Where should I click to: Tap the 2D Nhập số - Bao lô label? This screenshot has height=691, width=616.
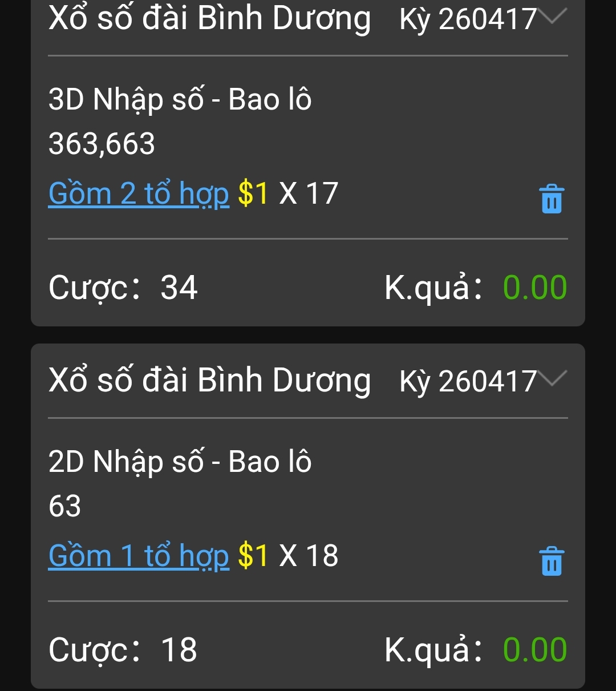click(180, 462)
